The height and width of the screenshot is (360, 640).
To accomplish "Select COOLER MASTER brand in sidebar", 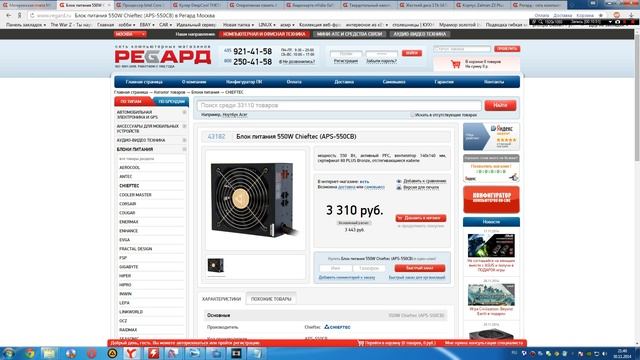I will click(x=135, y=195).
